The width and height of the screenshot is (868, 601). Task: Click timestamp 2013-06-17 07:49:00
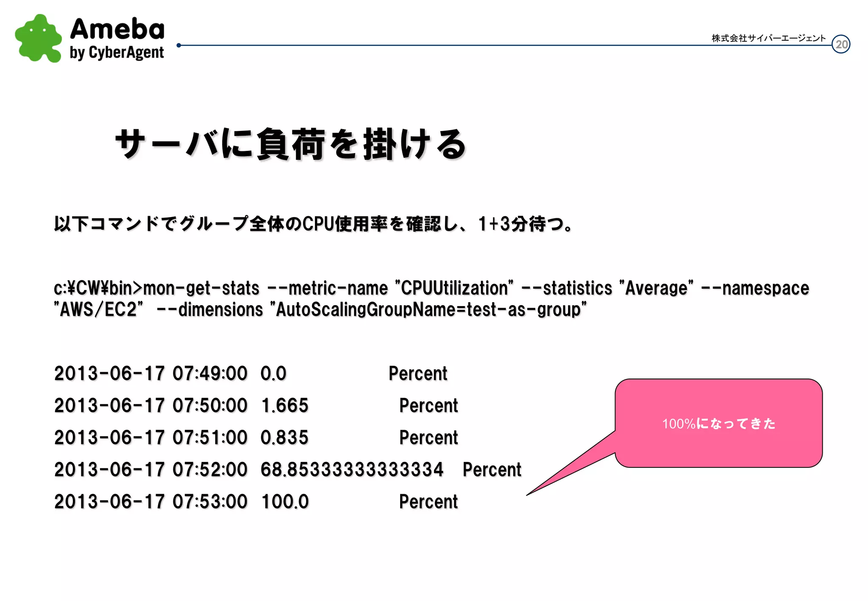tap(150, 373)
